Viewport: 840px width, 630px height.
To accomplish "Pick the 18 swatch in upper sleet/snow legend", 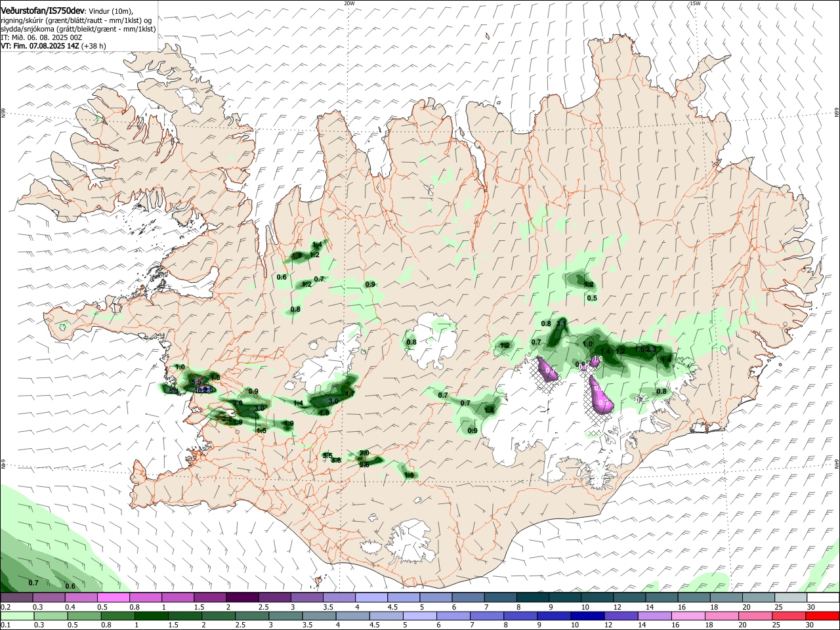I will pyautogui.click(x=725, y=597).
